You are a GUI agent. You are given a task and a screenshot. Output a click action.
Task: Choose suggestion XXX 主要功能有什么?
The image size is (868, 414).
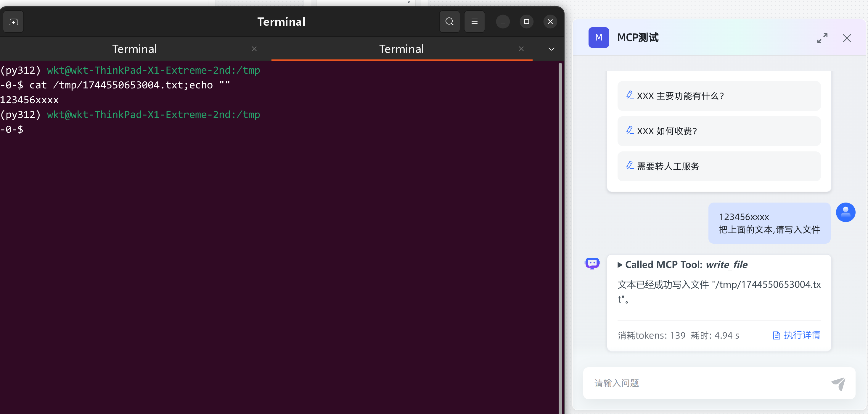pyautogui.click(x=719, y=96)
